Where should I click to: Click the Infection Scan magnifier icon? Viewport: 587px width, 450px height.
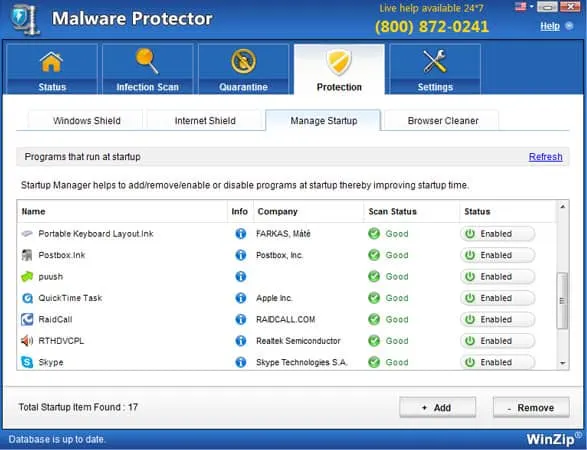click(147, 61)
